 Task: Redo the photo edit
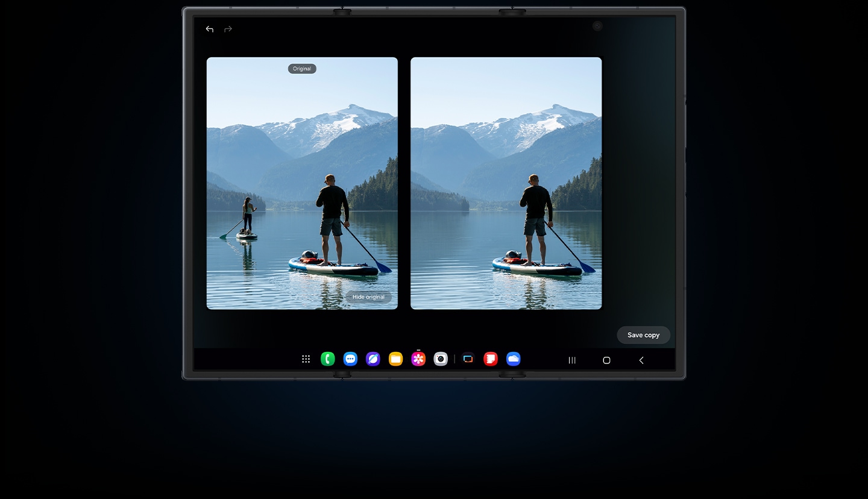coord(228,28)
